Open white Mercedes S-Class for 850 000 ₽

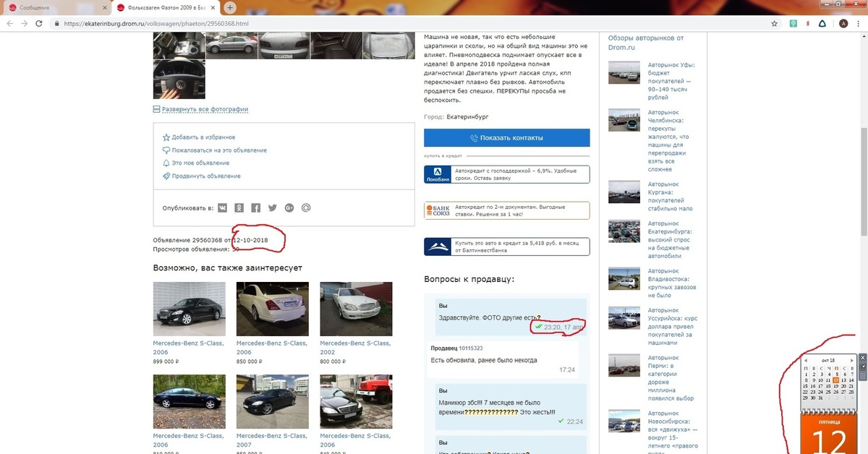tap(273, 309)
